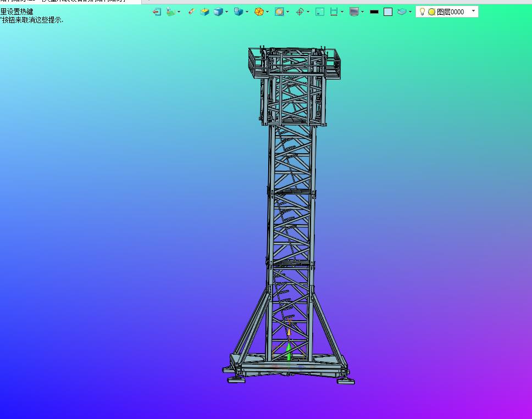Expand the arrow beside the monitor display icon

pos(362,12)
